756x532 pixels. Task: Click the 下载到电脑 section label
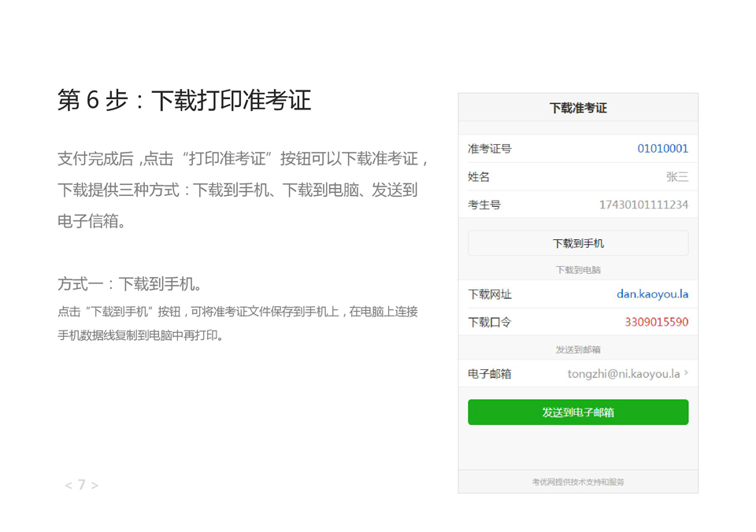coord(577,270)
